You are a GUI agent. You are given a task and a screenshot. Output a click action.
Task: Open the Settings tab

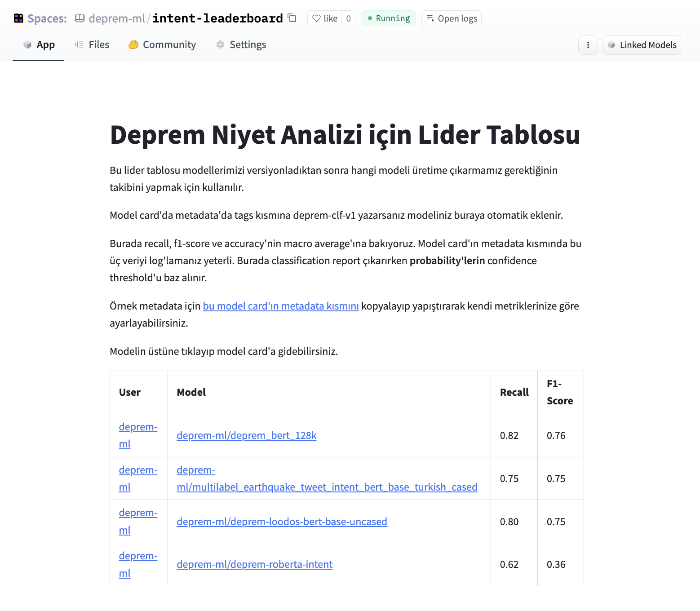[x=241, y=45]
